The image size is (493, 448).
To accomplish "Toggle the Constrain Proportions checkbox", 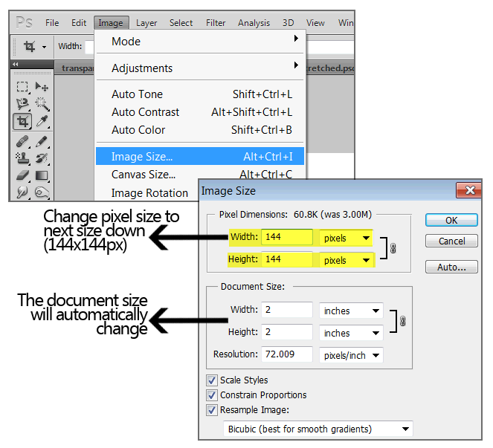I will 212,395.
